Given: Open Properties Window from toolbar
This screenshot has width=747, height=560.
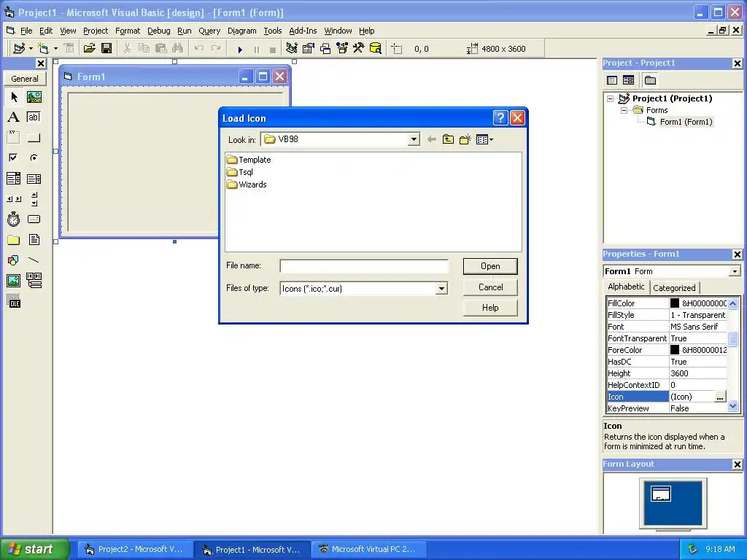Looking at the screenshot, I should [309, 48].
